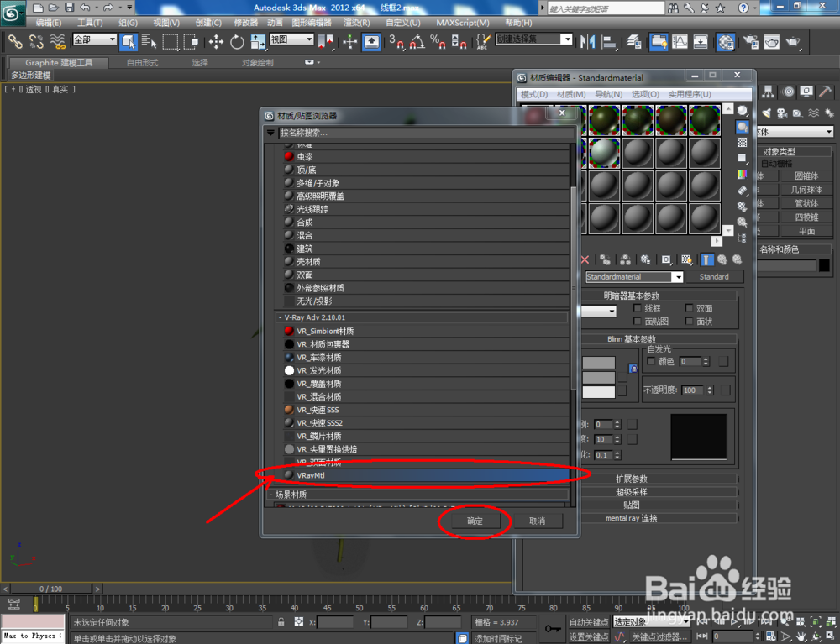Open 实用程序(U) menu in Material Editor
This screenshot has height=644, width=840.
[690, 94]
